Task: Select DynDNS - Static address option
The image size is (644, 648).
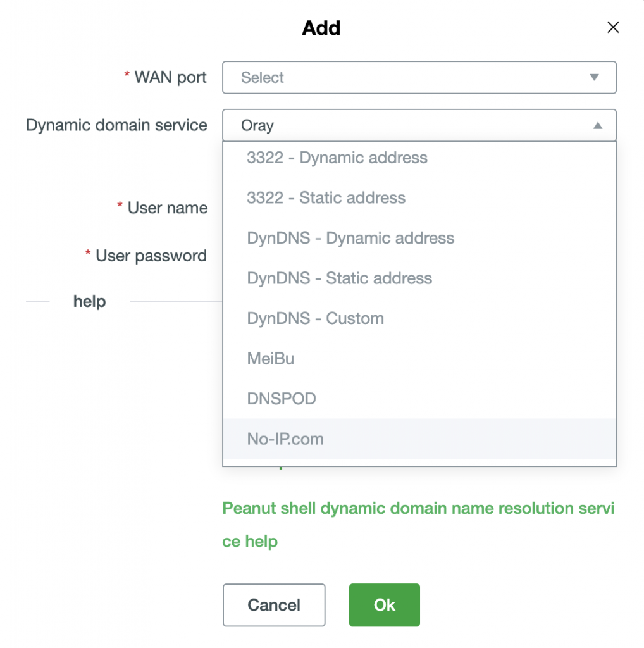Action: pos(419,278)
